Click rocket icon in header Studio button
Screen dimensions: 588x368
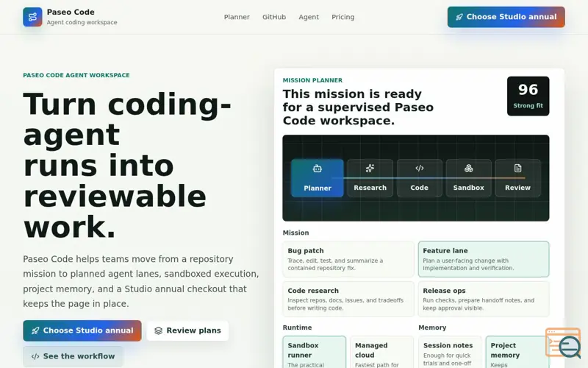459,17
